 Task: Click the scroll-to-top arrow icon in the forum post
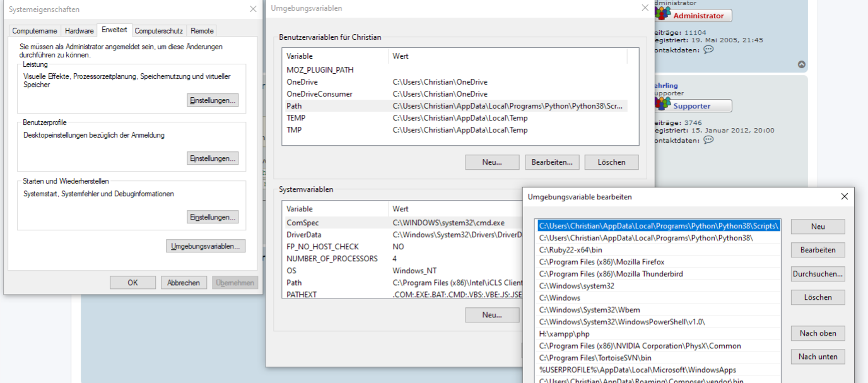[x=802, y=64]
